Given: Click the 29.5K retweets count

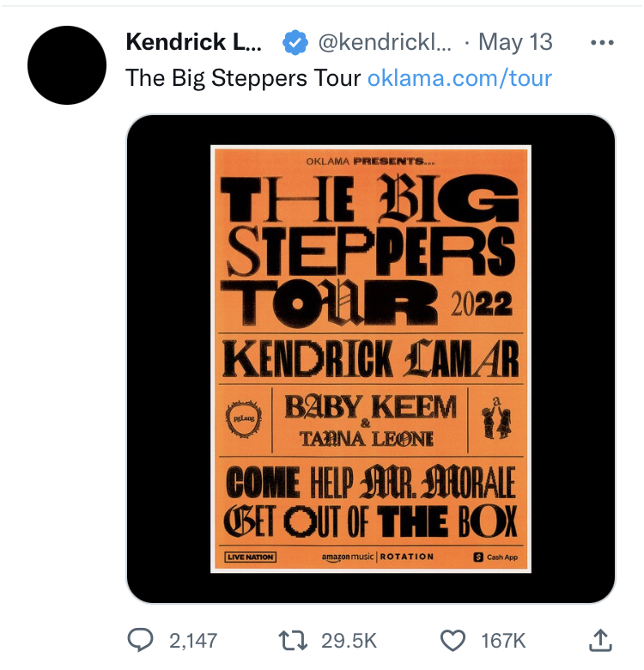Looking at the screenshot, I should point(349,641).
